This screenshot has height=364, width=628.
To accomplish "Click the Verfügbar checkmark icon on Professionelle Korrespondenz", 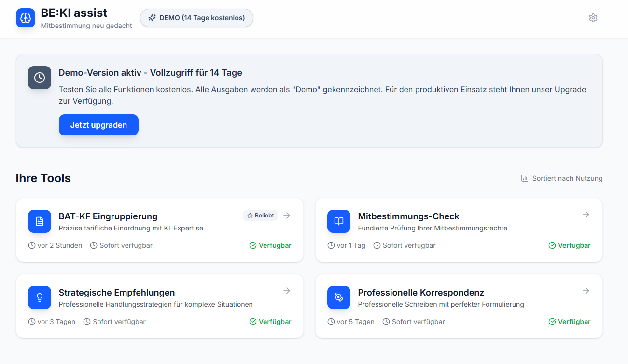I will [x=552, y=322].
